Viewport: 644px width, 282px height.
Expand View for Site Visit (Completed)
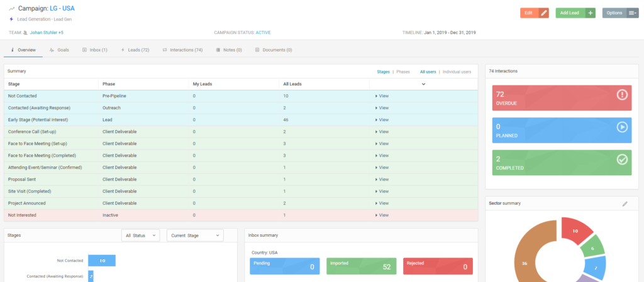pyautogui.click(x=382, y=191)
